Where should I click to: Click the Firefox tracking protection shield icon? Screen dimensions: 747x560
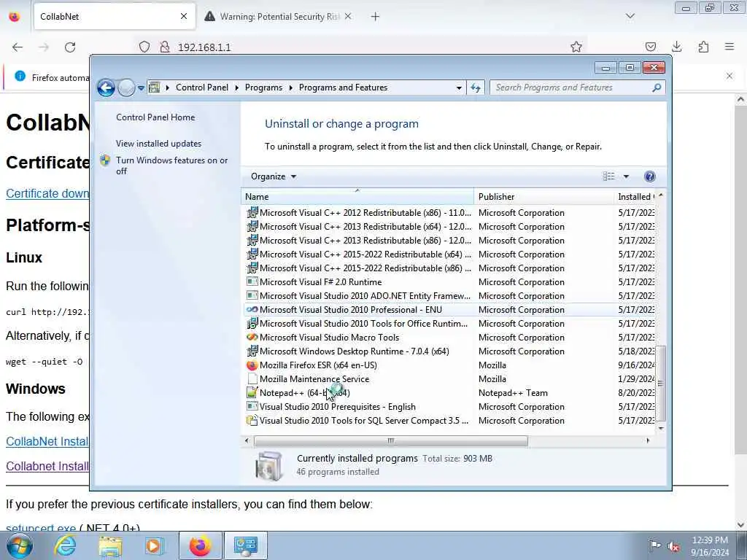(144, 47)
